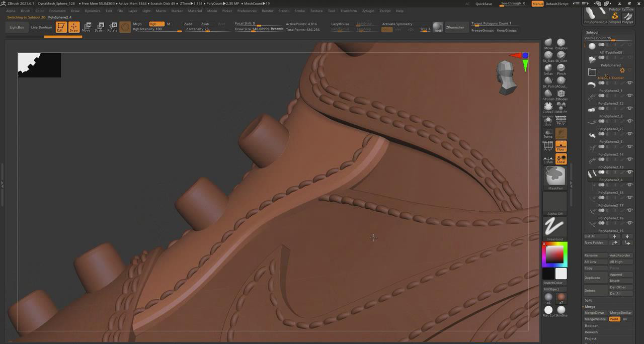Activate Draw mode button

click(74, 27)
